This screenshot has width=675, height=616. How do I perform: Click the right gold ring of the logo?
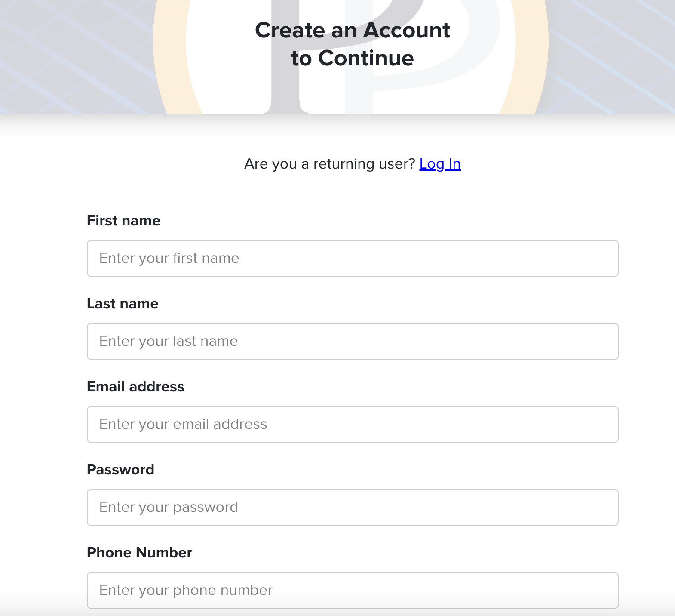point(531,65)
